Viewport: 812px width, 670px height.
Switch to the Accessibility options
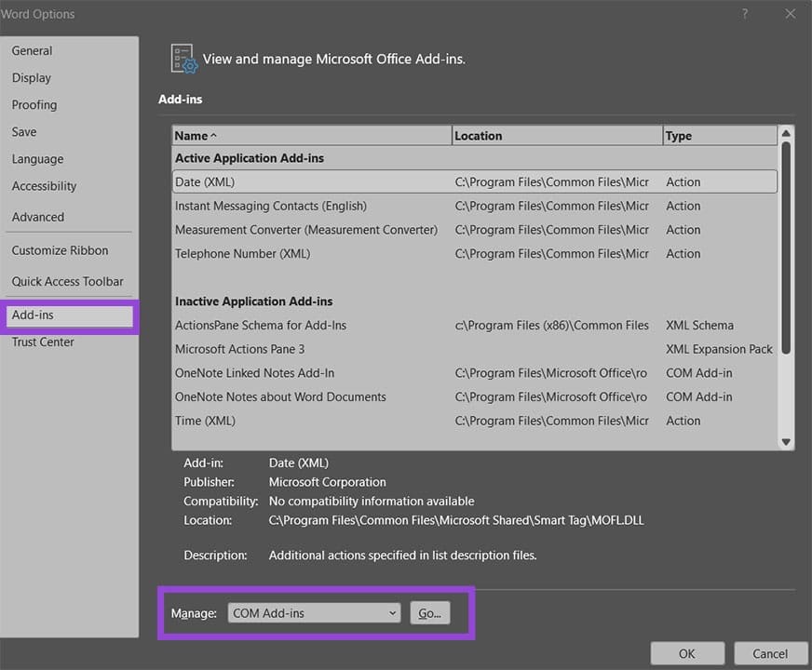[x=44, y=185]
